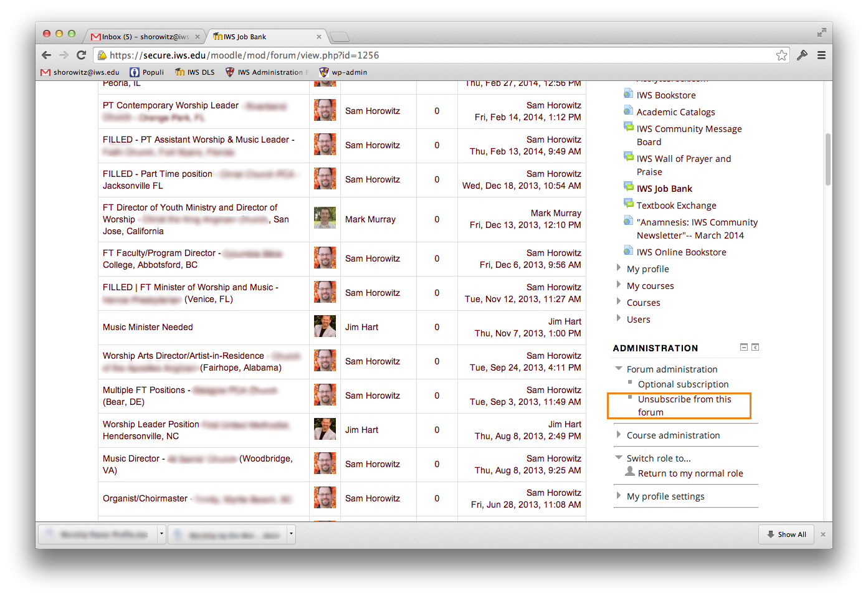Click Return to my normal role
The height and width of the screenshot is (598, 868).
coord(690,473)
